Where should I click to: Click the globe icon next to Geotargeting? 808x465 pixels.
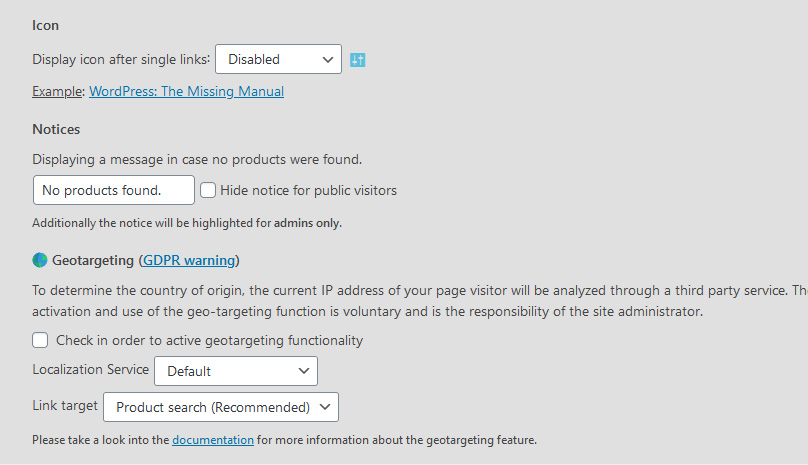40,260
